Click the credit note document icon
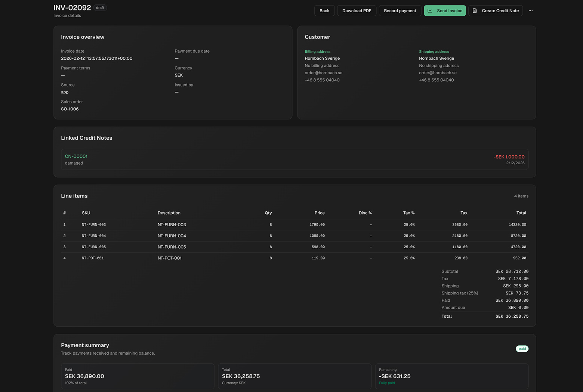Viewport: 583px width, 392px height. click(474, 10)
